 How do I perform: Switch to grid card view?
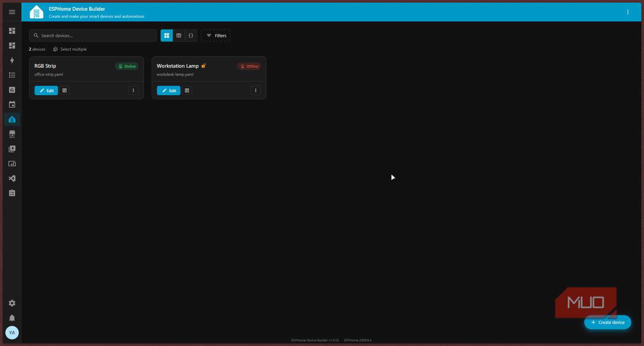click(167, 36)
